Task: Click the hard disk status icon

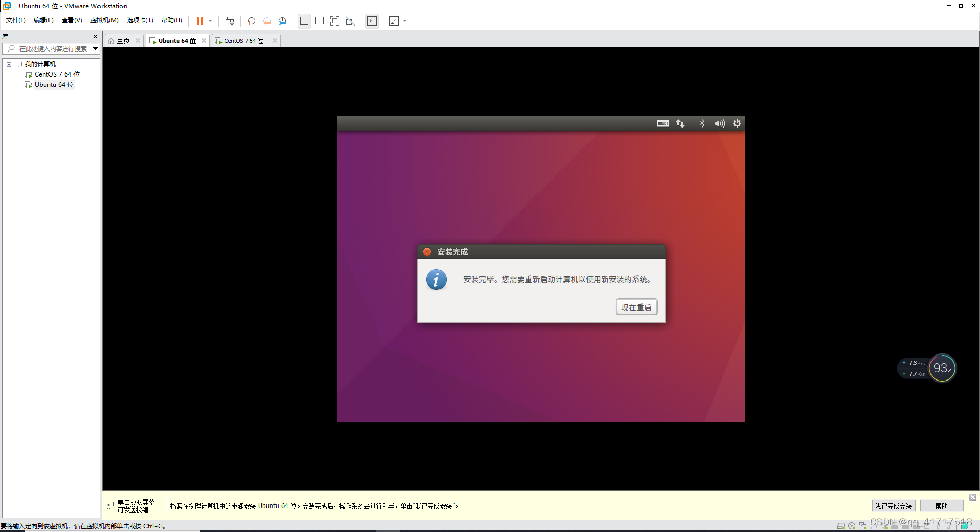Action: click(x=841, y=526)
